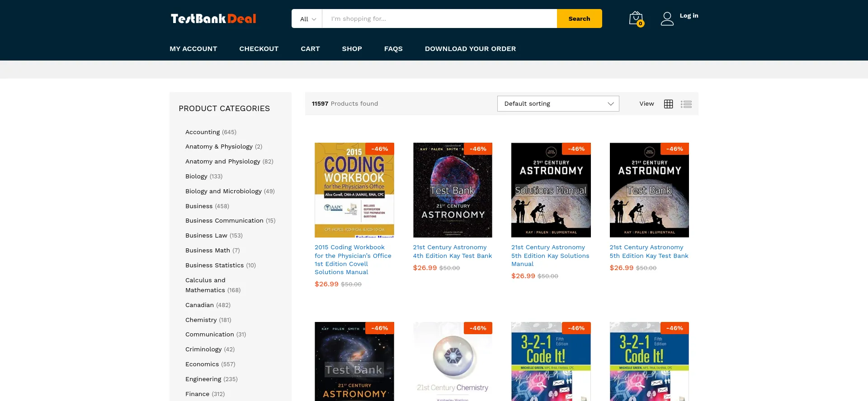Click the -46% badge on 2015 Coding Workbook
Viewport: 868px width, 401px height.
(x=380, y=149)
